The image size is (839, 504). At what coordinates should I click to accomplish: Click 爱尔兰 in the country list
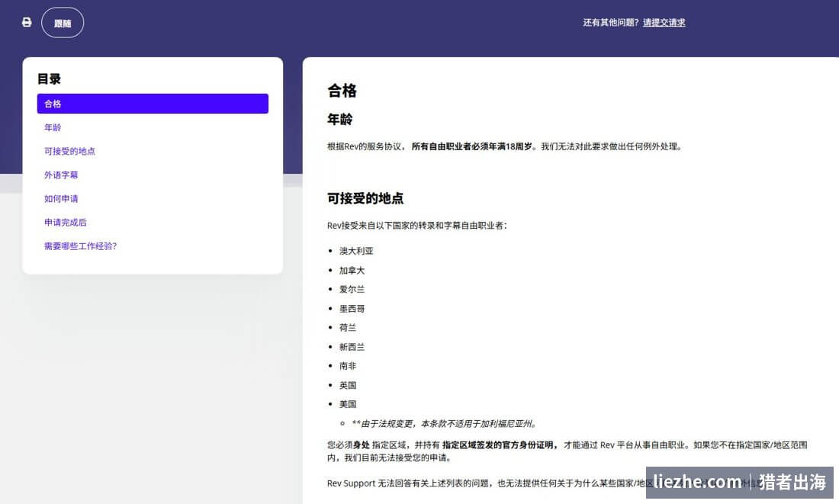point(352,290)
